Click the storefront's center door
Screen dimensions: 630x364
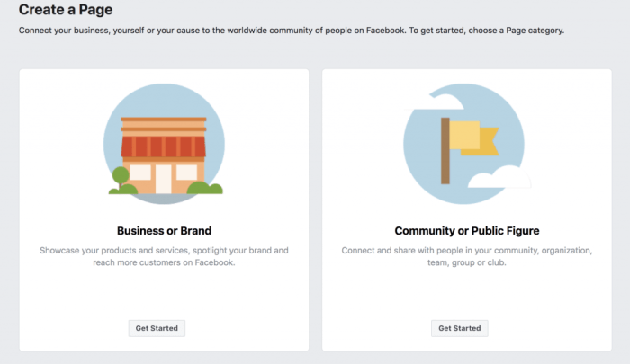click(x=164, y=178)
